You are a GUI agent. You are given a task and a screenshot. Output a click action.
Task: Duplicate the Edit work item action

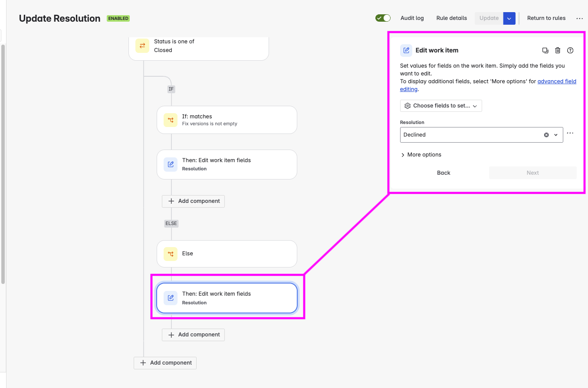(x=545, y=50)
